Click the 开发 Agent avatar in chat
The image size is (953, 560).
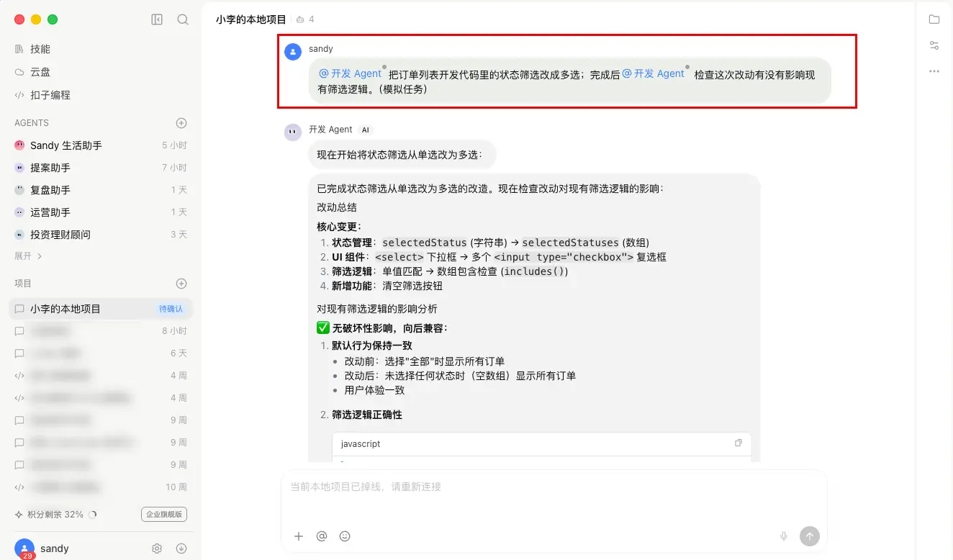pyautogui.click(x=293, y=132)
